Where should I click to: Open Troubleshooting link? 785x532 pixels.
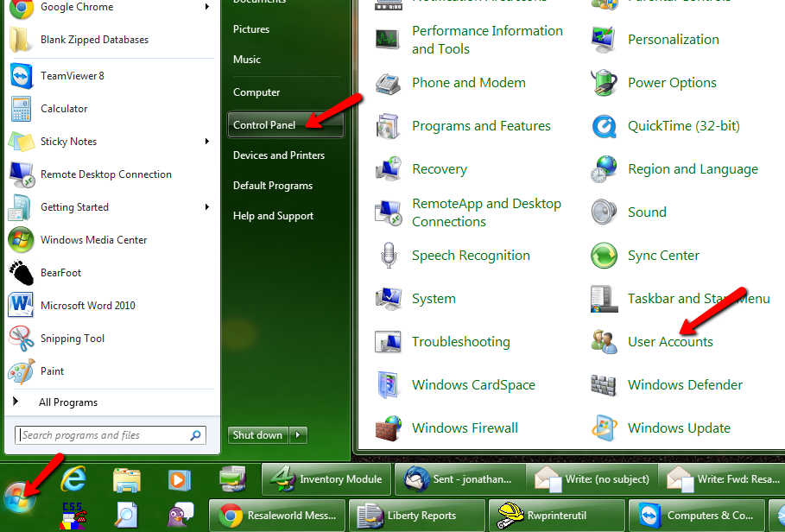[x=460, y=342]
